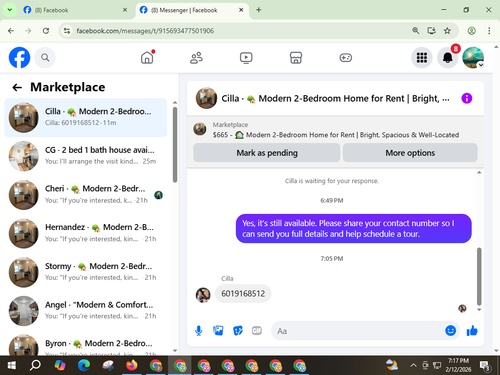
Task: Open notifications bell with 8 badge
Action: pyautogui.click(x=448, y=58)
